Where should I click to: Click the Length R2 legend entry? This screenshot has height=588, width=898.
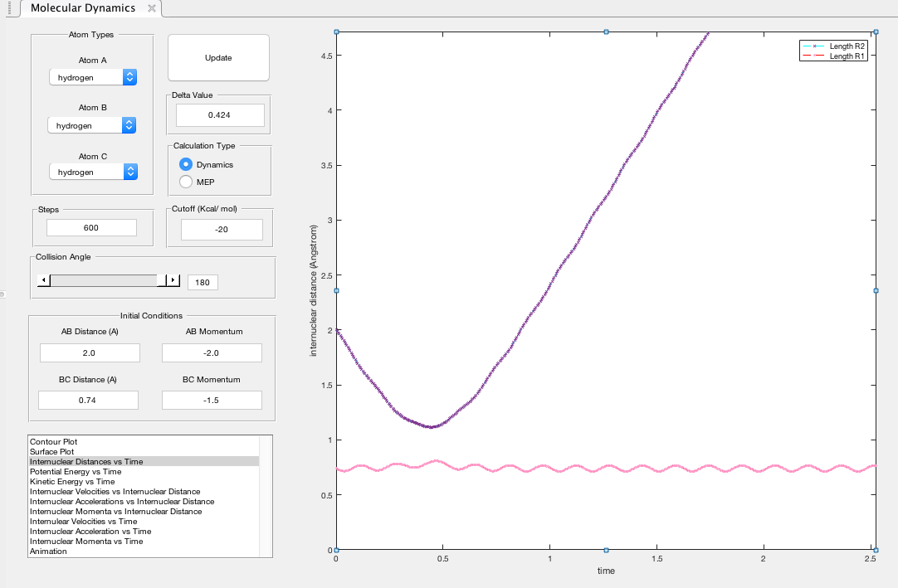point(834,46)
